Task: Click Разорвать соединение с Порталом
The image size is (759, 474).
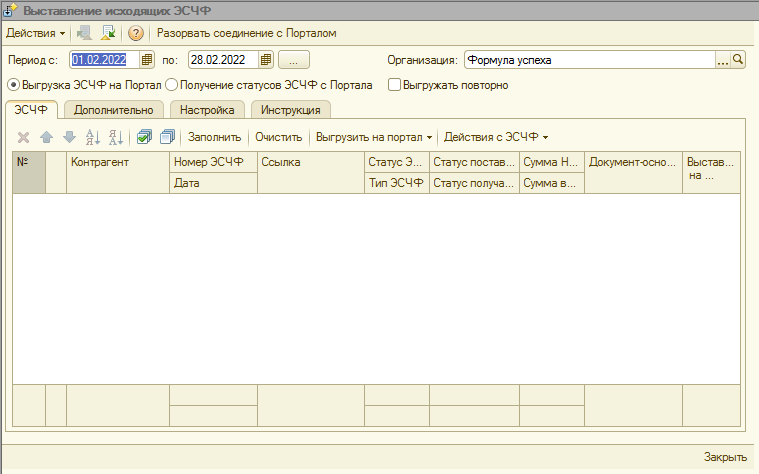Action: (246, 33)
